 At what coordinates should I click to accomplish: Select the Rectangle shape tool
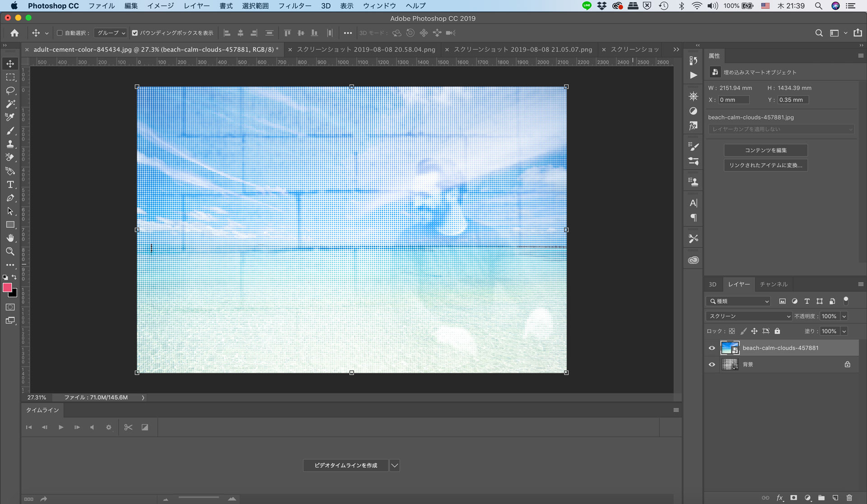click(10, 225)
